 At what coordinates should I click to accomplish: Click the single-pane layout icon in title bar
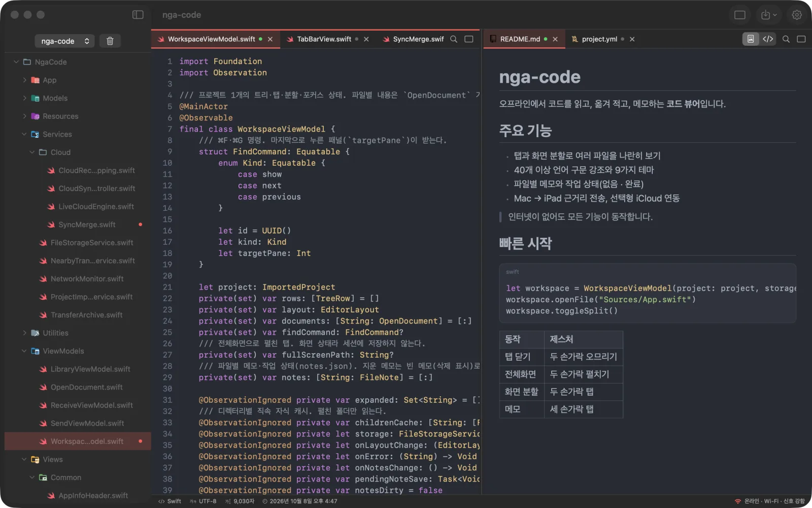[x=740, y=15]
